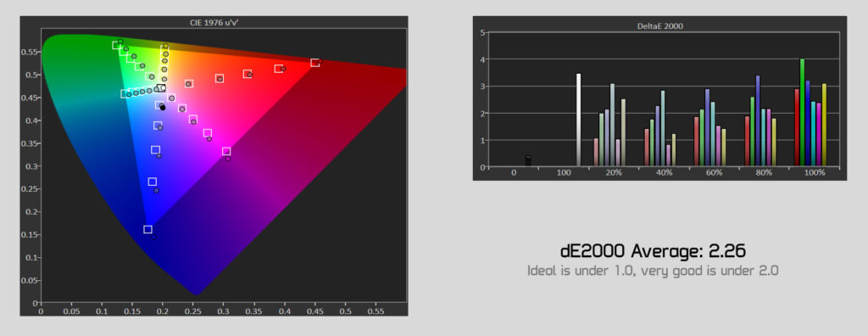Select the dE2000 Average: 2.26 text
This screenshot has height=336, width=868.
653,251
